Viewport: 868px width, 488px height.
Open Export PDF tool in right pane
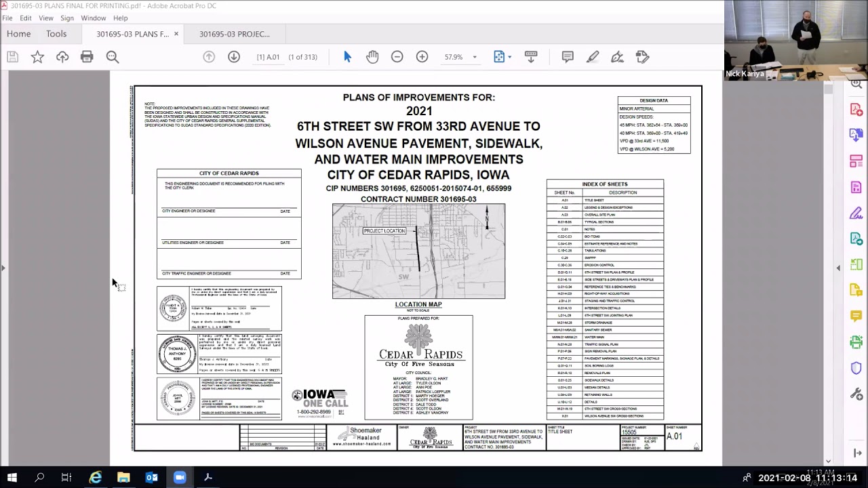[856, 239]
